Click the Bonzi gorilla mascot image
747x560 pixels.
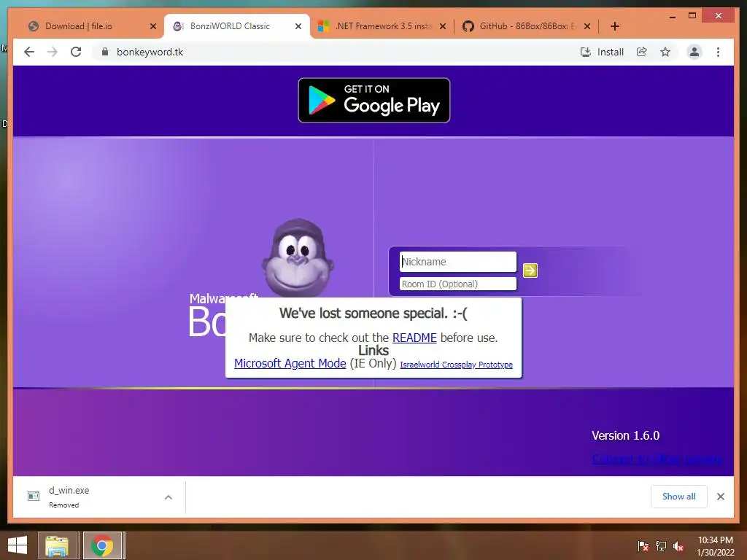coord(298,257)
